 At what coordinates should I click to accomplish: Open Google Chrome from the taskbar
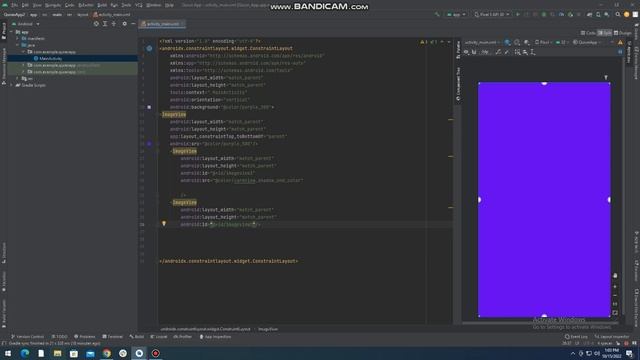(107, 353)
